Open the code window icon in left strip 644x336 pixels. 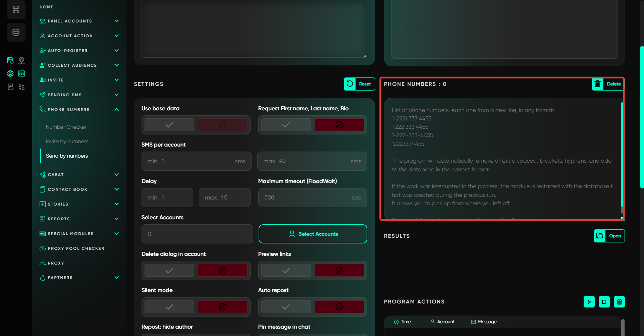point(21,74)
